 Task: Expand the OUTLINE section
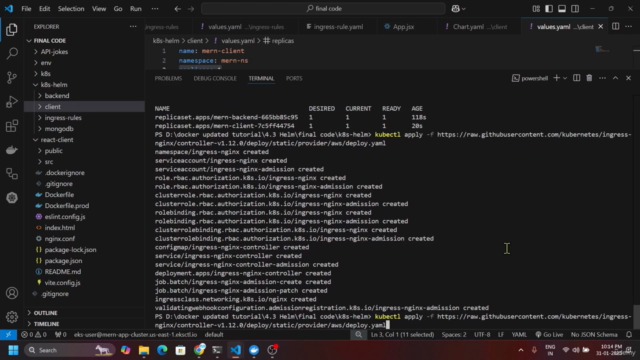click(45, 313)
